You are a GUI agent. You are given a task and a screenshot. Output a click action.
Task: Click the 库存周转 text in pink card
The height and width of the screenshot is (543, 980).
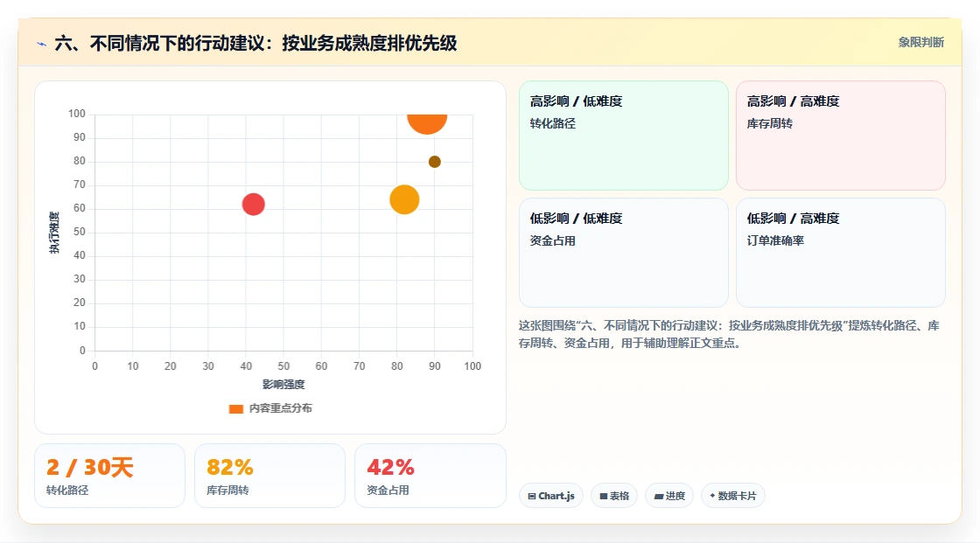[x=769, y=123]
